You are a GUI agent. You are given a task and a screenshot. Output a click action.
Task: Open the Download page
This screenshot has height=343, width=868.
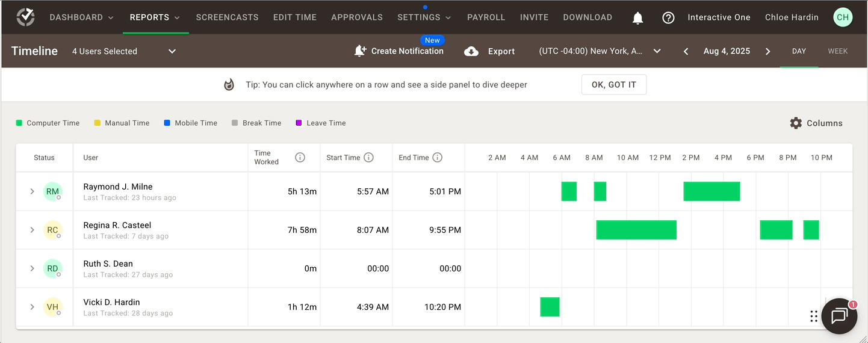point(587,17)
